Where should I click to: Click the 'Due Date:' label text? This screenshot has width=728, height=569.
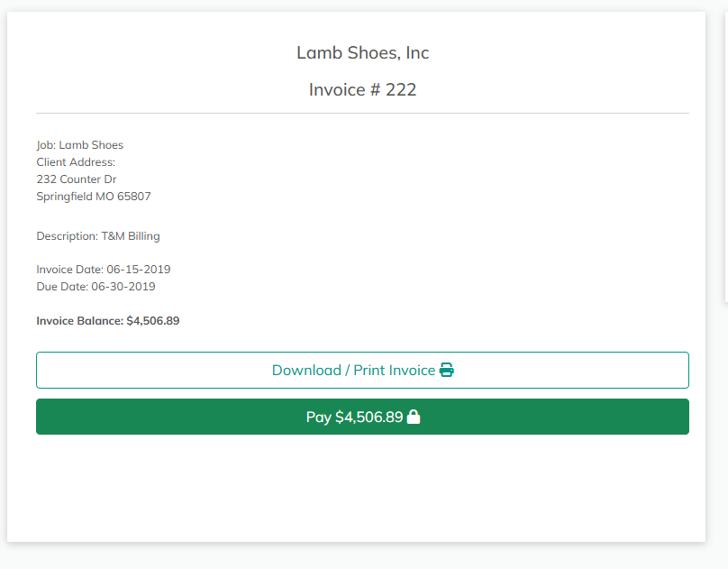(62, 287)
